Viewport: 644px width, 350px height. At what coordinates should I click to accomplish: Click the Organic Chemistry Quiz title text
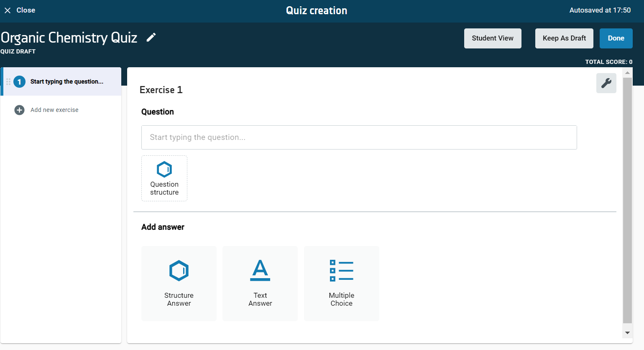[68, 37]
